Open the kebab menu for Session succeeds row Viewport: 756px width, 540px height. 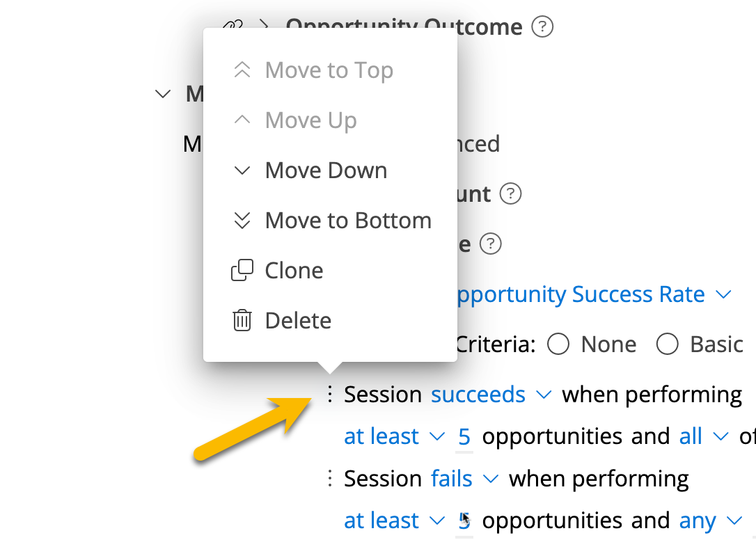point(330,394)
